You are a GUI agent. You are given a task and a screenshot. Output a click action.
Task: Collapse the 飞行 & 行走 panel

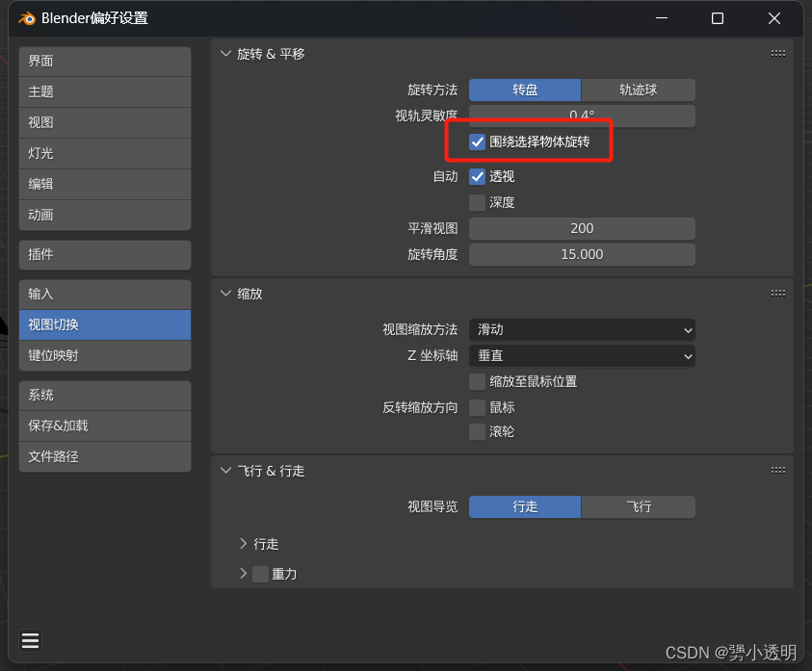pyautogui.click(x=225, y=470)
